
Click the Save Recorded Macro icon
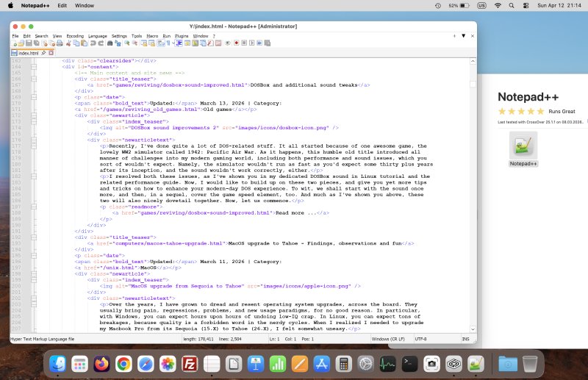(267, 43)
